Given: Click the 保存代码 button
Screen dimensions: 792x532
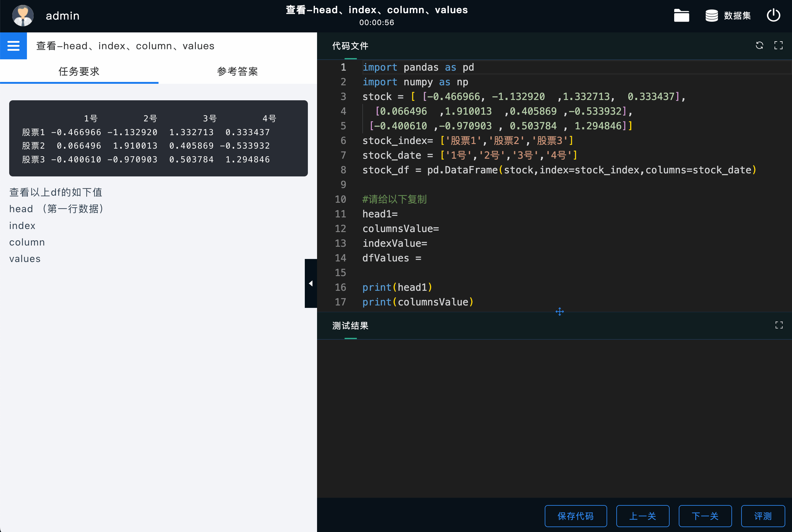Looking at the screenshot, I should (575, 516).
